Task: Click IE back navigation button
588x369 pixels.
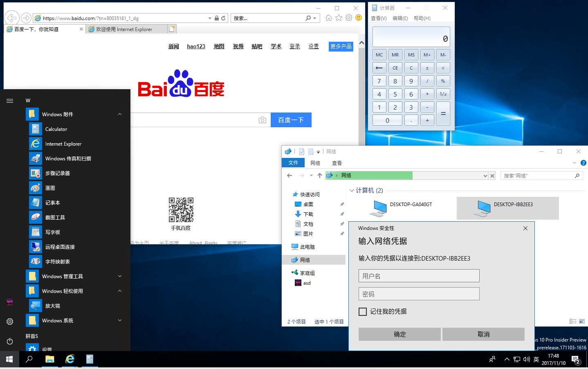Action: (12, 18)
